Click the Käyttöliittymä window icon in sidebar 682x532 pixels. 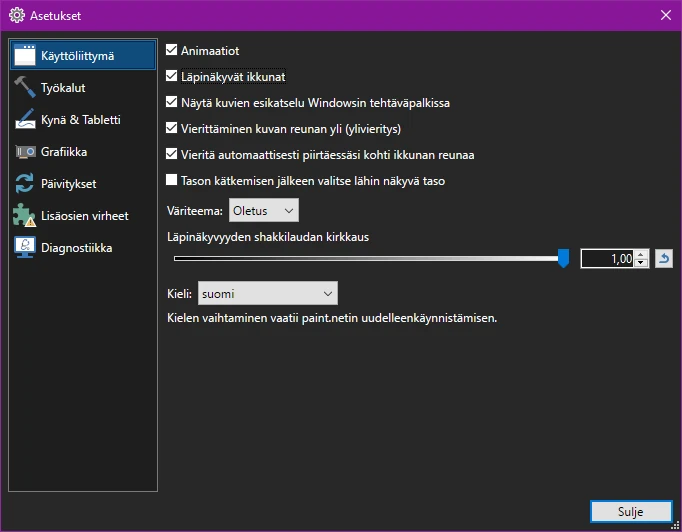point(26,55)
